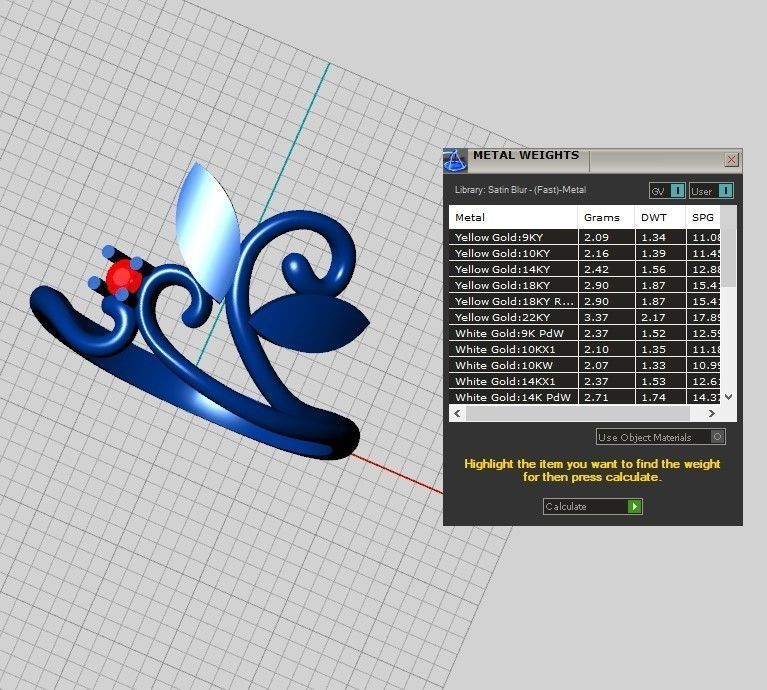This screenshot has width=767, height=690.
Task: Select the Yellow Gold:10KY row
Action: click(585, 253)
